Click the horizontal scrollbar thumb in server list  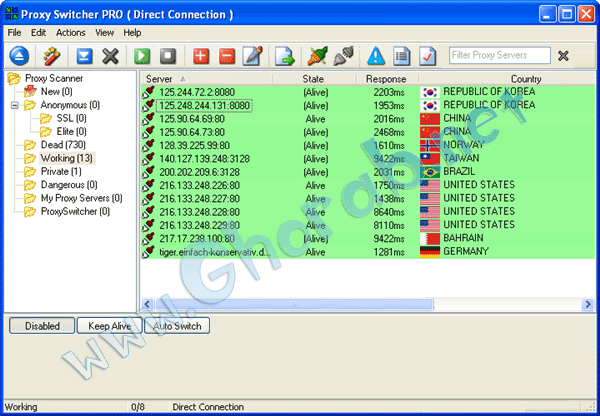[x=294, y=304]
